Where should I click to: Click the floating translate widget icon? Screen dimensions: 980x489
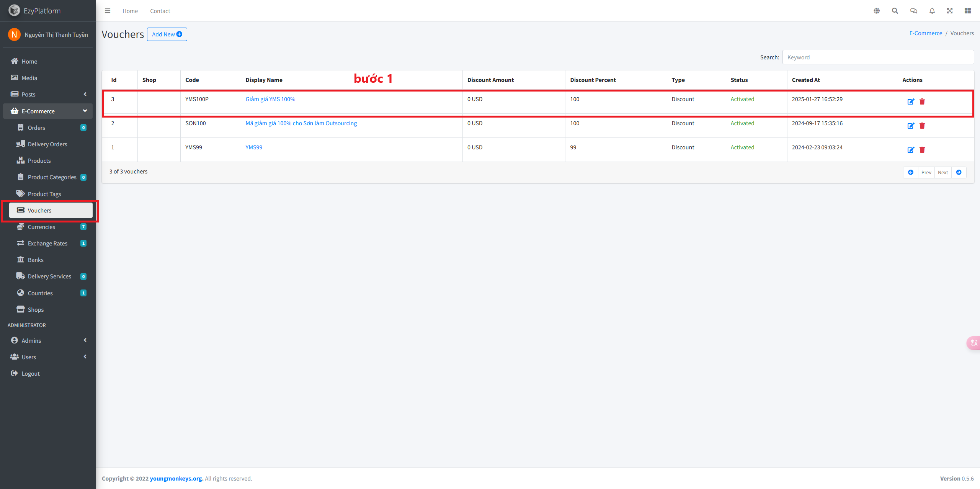click(974, 343)
